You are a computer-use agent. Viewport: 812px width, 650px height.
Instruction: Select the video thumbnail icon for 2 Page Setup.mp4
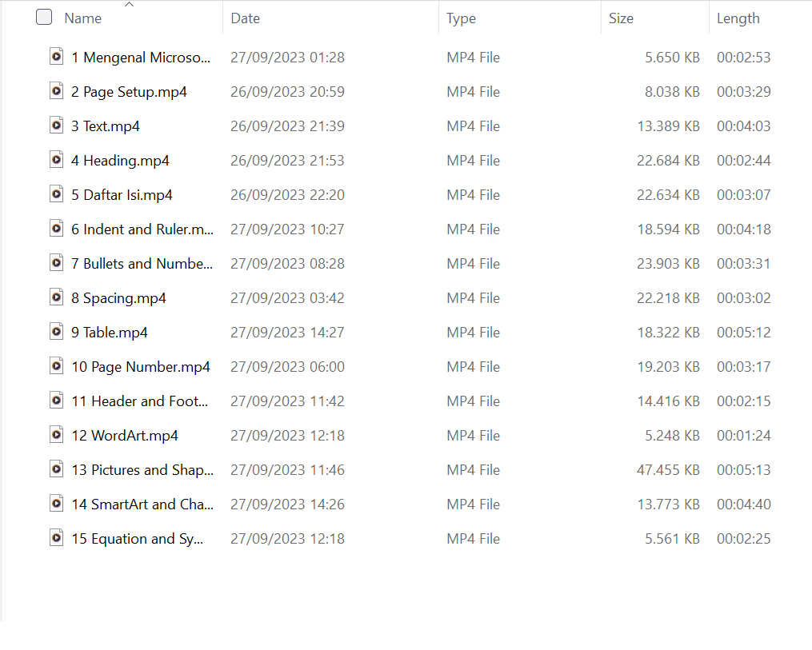click(56, 91)
